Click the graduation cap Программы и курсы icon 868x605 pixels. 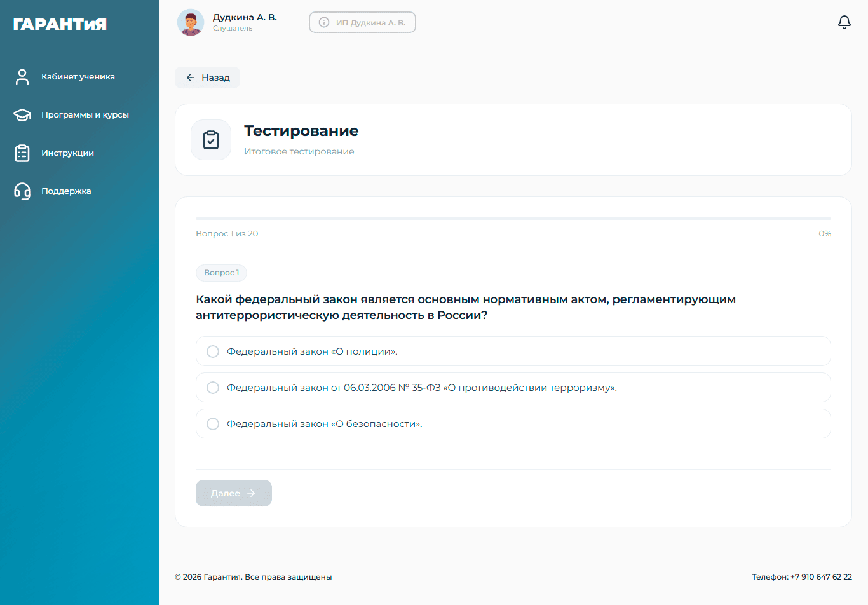[x=22, y=115]
